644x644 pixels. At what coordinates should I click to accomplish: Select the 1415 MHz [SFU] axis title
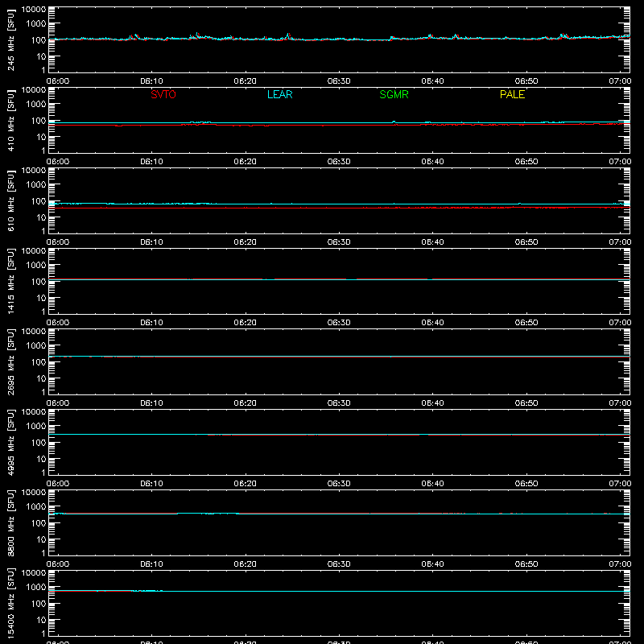(10, 281)
